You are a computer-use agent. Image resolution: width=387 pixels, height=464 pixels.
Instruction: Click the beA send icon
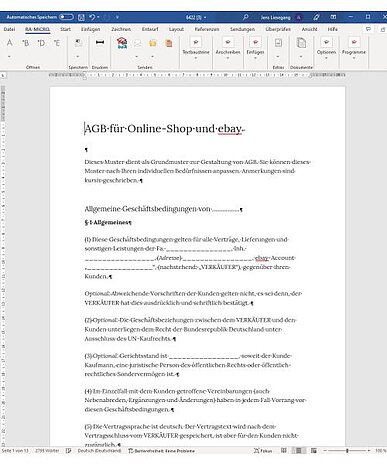(122, 43)
